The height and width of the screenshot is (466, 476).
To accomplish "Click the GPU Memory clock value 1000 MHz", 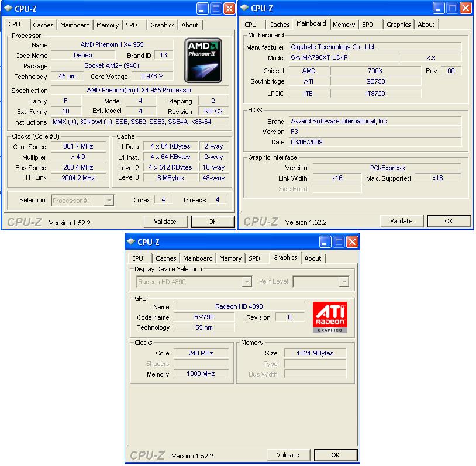I will [201, 374].
